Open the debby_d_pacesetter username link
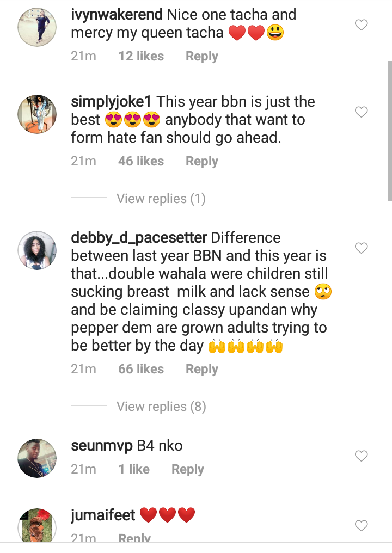This screenshot has width=392, height=553. [139, 238]
